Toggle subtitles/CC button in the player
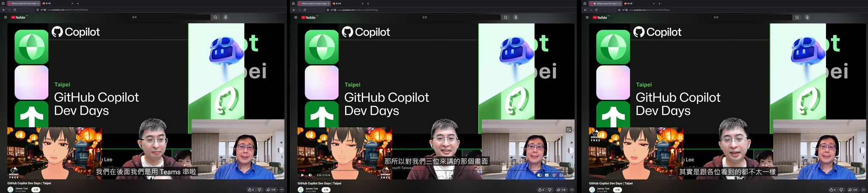This screenshot has width=868, height=193. tap(547, 175)
